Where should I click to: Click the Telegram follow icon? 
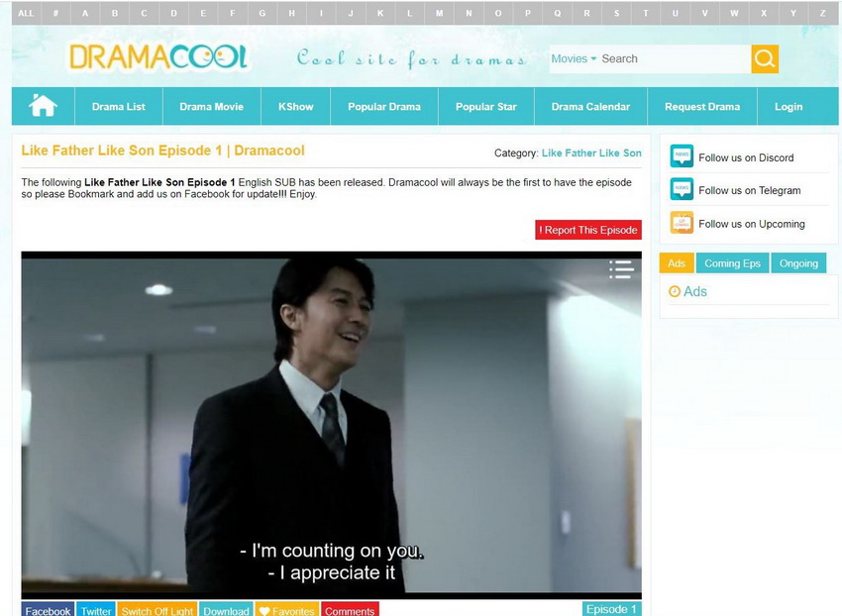(x=682, y=190)
